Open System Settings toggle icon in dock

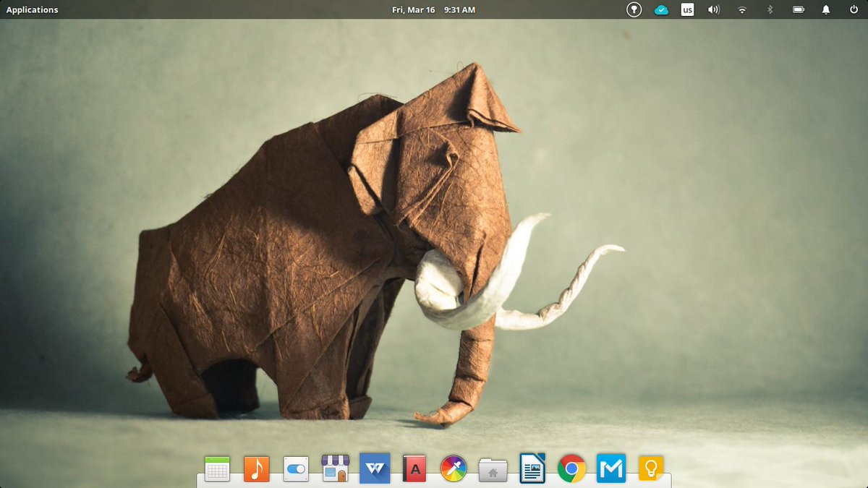coord(296,469)
